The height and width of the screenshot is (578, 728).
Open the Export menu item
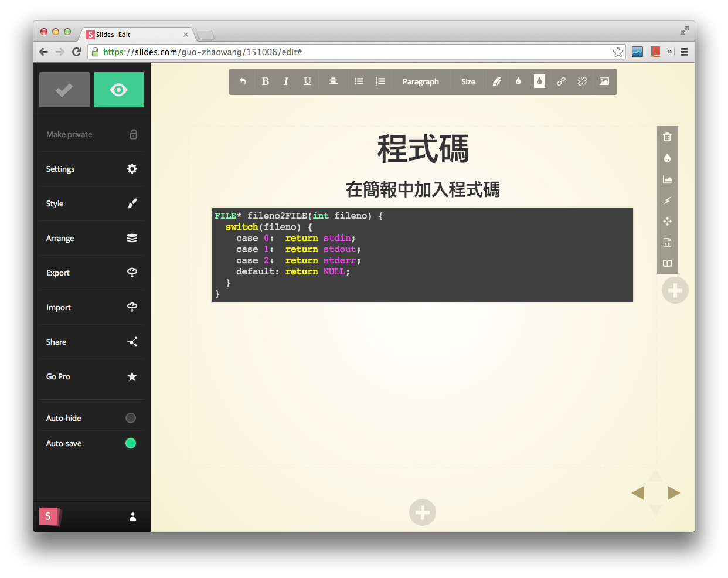[91, 273]
